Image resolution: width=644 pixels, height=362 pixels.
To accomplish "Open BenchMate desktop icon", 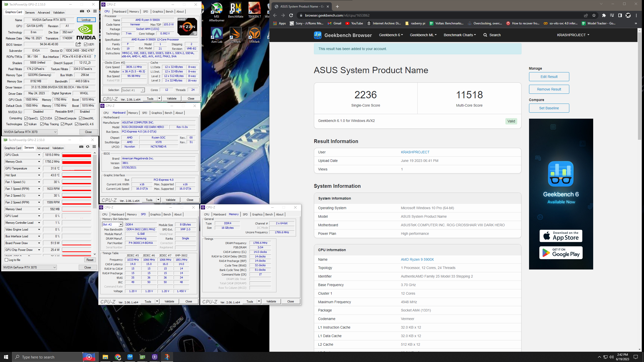I will pos(236,10).
